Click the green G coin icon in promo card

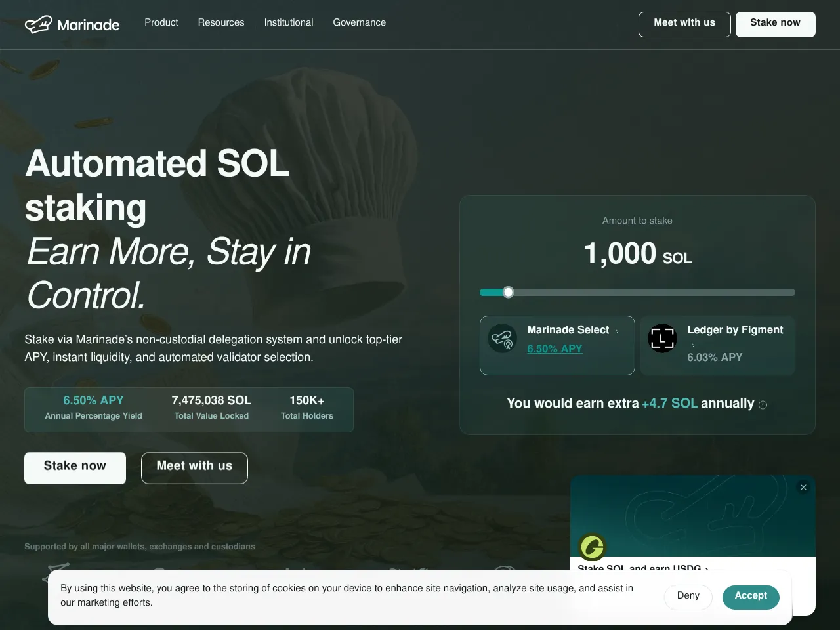click(x=592, y=547)
